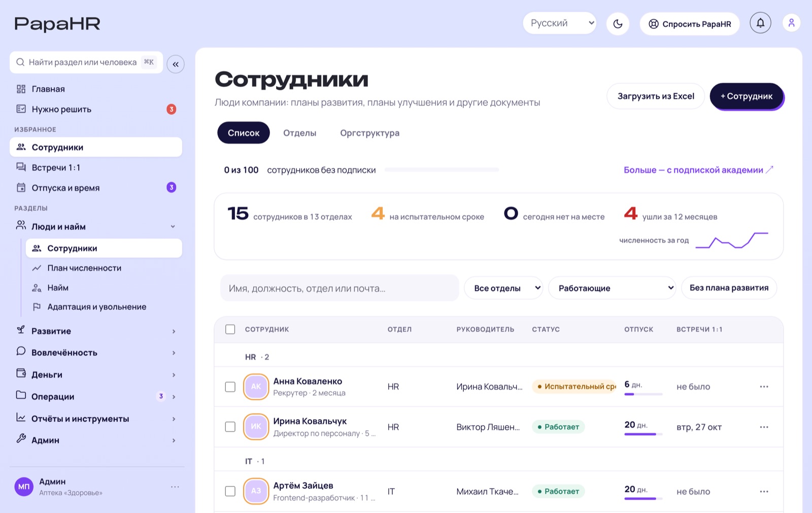This screenshot has height=513, width=812.
Task: Expand the Операции section chevron
Action: click(x=174, y=397)
